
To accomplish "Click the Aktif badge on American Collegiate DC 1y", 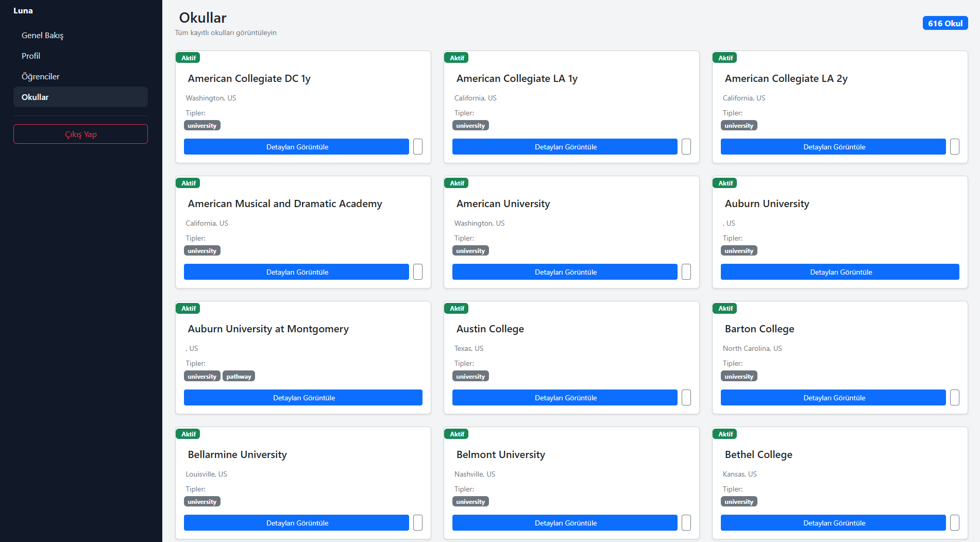I will [188, 58].
